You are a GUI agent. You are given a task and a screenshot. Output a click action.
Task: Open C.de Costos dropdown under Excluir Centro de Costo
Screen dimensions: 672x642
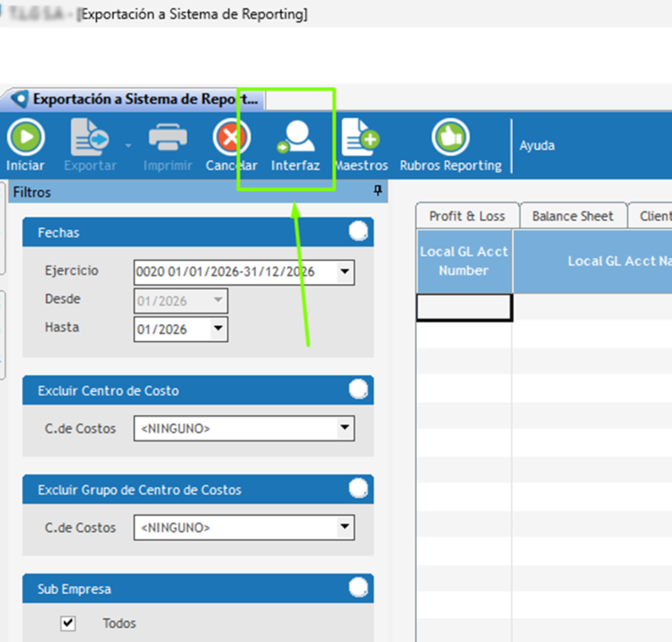click(x=345, y=428)
